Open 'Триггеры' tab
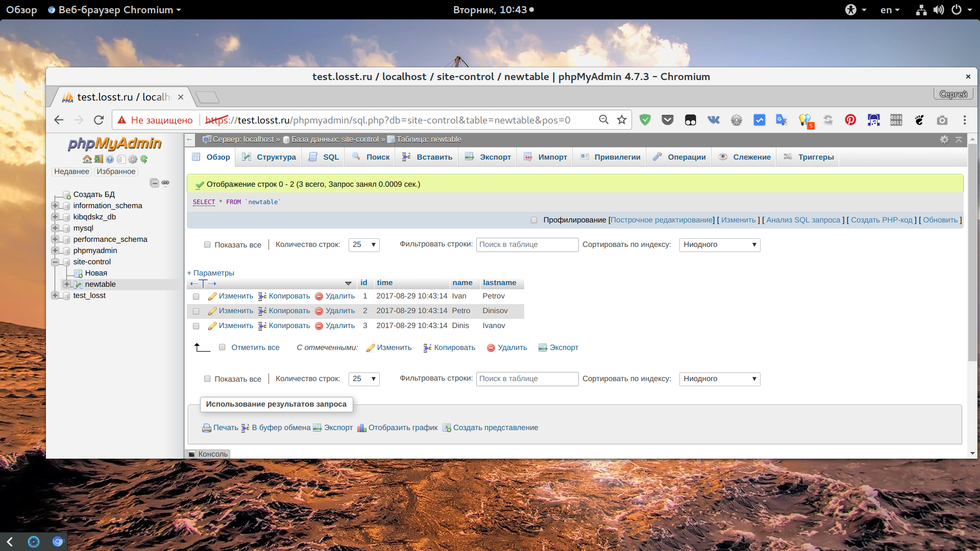Image resolution: width=980 pixels, height=551 pixels. tap(808, 157)
